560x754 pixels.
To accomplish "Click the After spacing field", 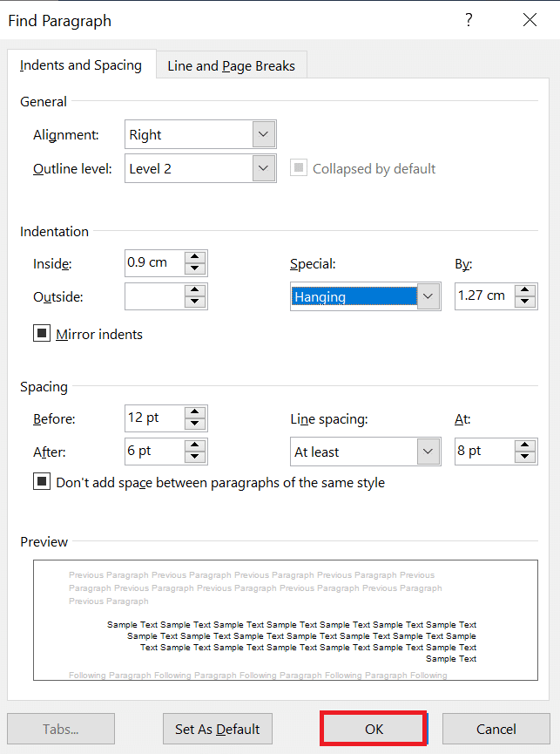I will [x=155, y=452].
